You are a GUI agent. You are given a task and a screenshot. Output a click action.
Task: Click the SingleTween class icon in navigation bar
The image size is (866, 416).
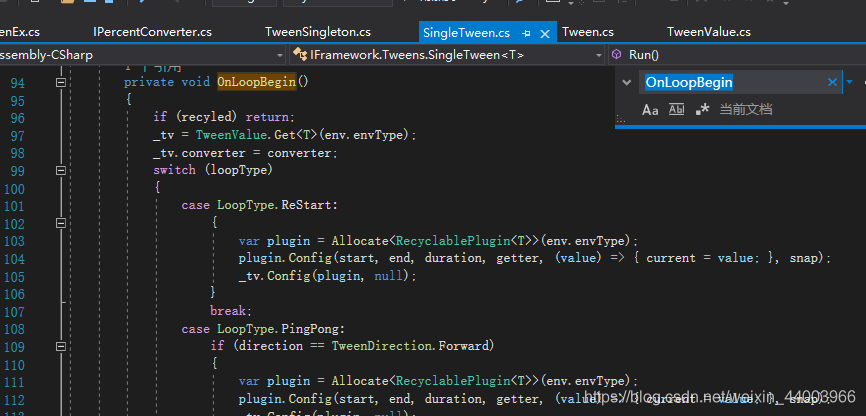coord(300,55)
